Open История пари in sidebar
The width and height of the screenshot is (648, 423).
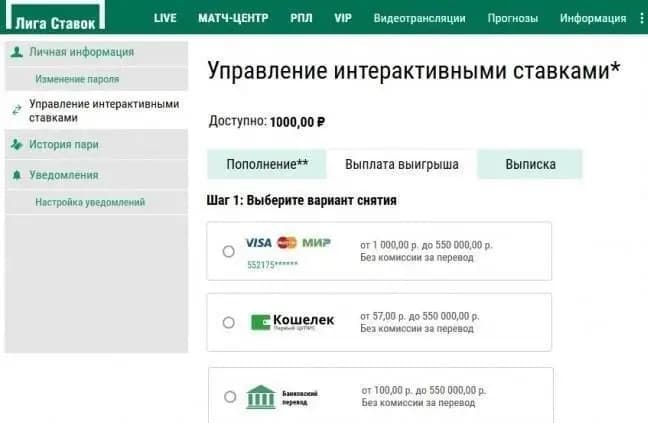tap(64, 145)
